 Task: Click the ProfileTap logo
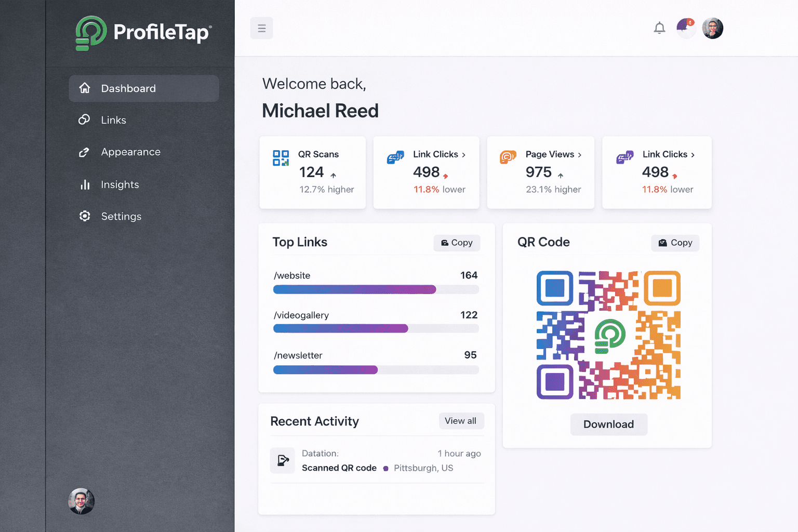tap(142, 33)
